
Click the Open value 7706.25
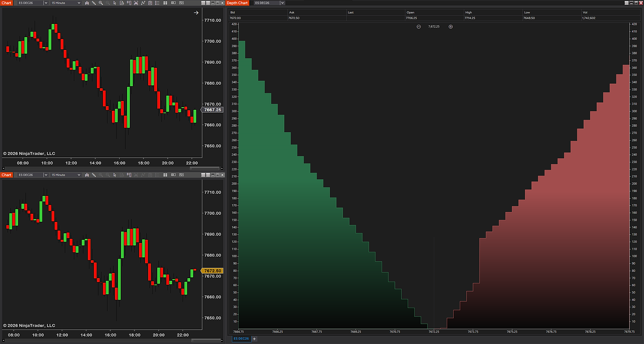pyautogui.click(x=412, y=18)
